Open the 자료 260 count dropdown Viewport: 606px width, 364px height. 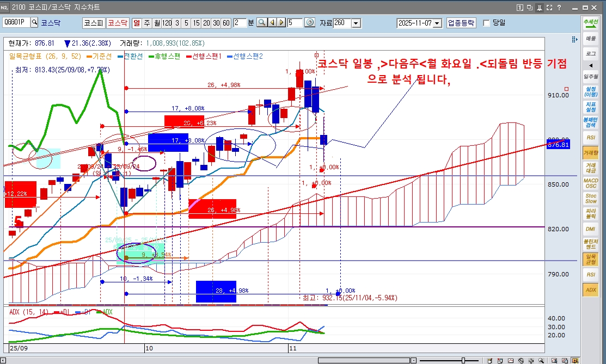click(x=356, y=23)
